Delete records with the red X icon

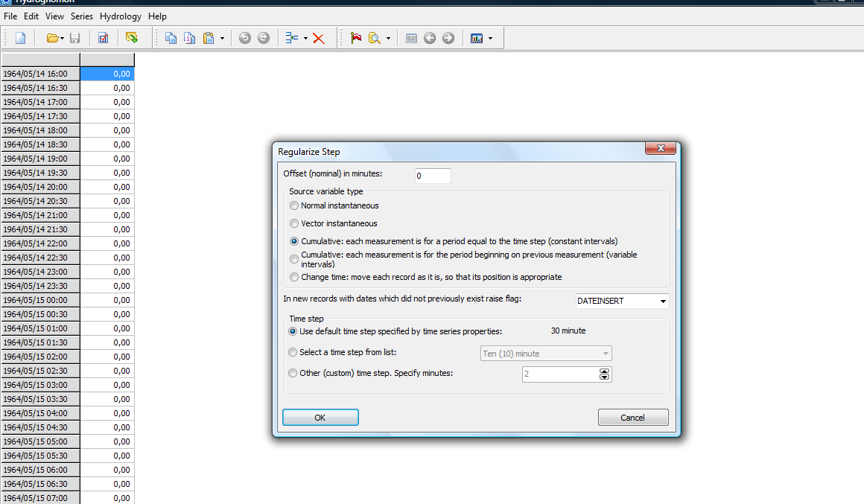coord(319,38)
